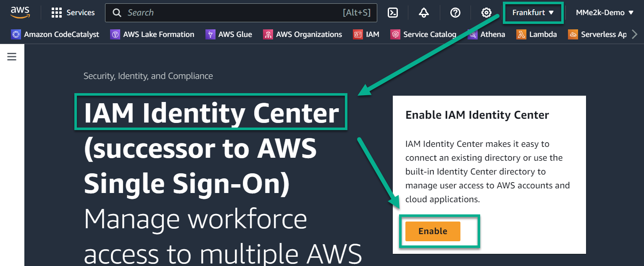Toggle the left navigation hamburger menu
Screen dimensions: 644x266
coord(12,56)
